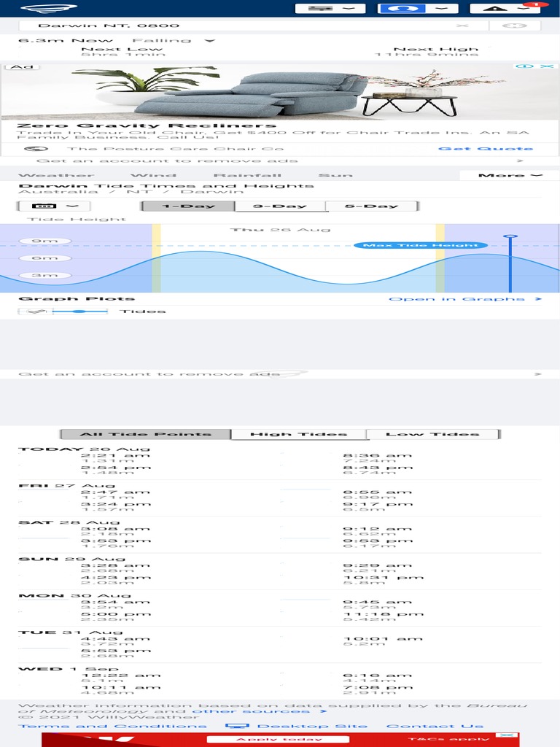Expand the Falling tide status arrow
The height and width of the screenshot is (747, 560).
[209, 41]
